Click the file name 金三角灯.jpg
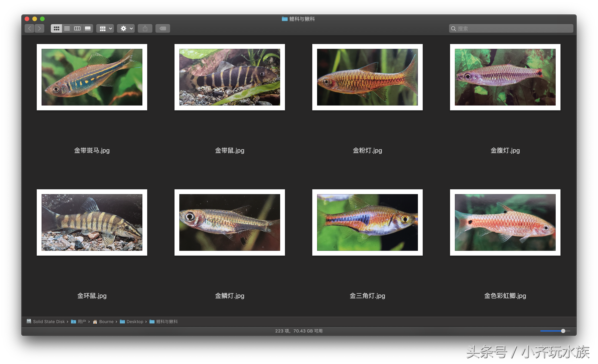Image resolution: width=598 pixels, height=364 pixels. click(367, 296)
